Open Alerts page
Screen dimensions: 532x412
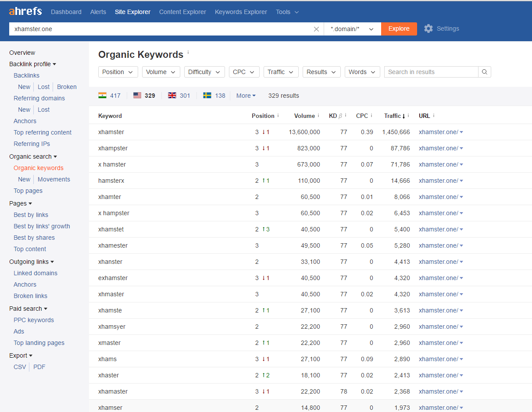tap(98, 12)
